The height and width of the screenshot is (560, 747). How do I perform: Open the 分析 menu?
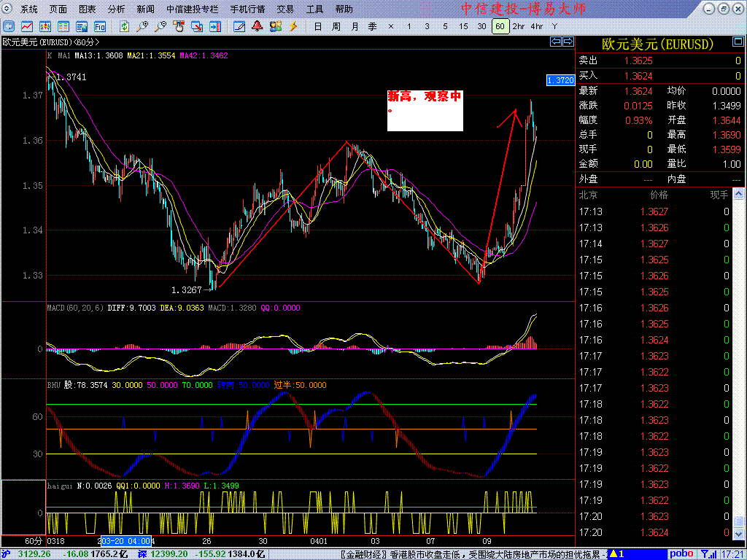pos(116,9)
